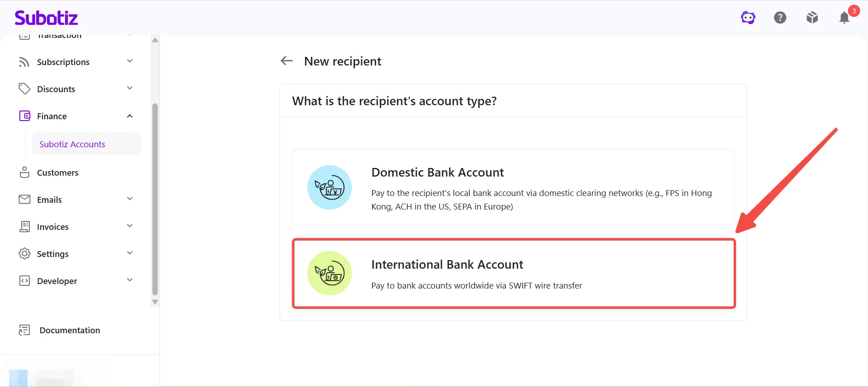Collapse the Finance section chevron

click(x=130, y=116)
